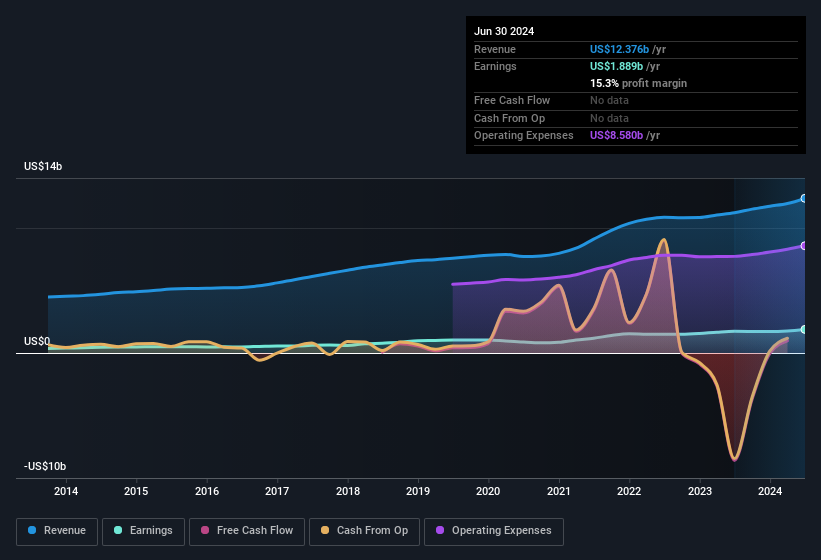Click the blue Revenue endpoint marker

pyautogui.click(x=803, y=198)
